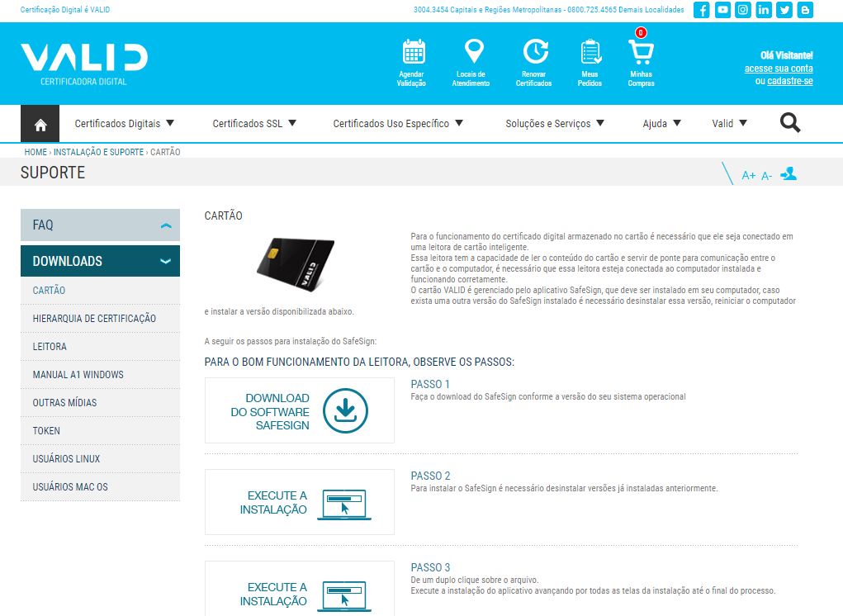
Task: Click the Passo 2 installation laptop icon
Action: (344, 505)
